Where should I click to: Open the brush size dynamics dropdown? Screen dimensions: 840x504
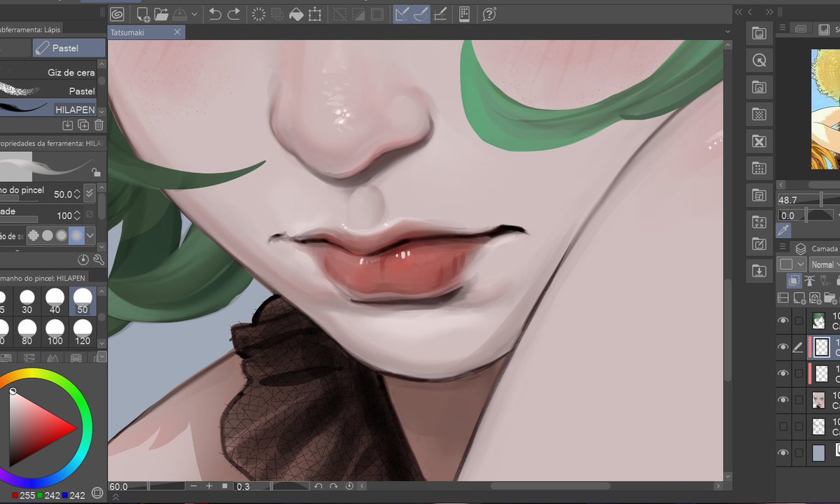click(89, 193)
